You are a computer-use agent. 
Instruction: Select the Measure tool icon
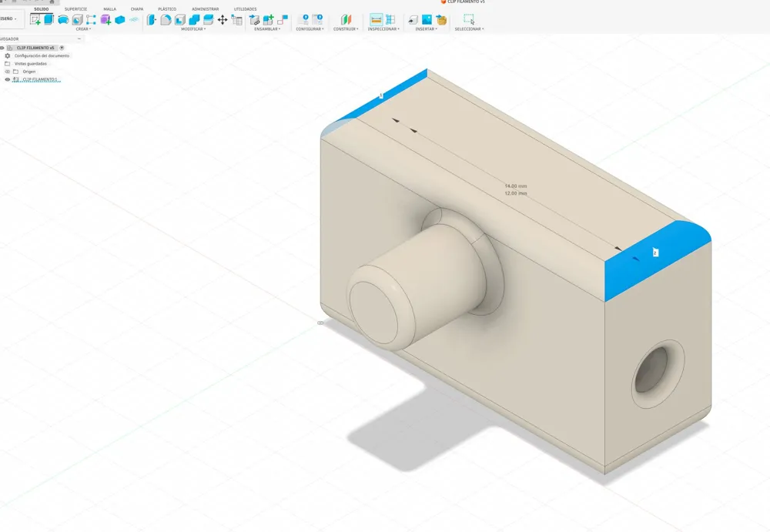377,20
